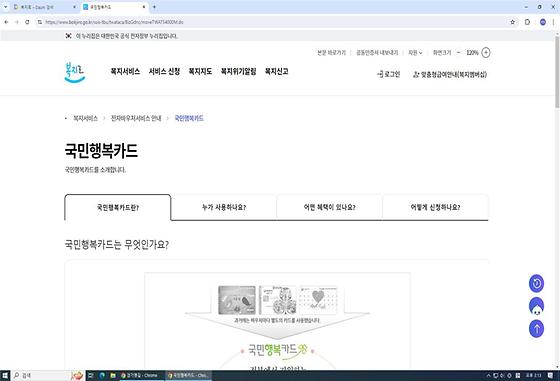Open the Chrome three-dot menu
Image resolution: width=560 pixels, height=381 pixels.
(x=554, y=22)
